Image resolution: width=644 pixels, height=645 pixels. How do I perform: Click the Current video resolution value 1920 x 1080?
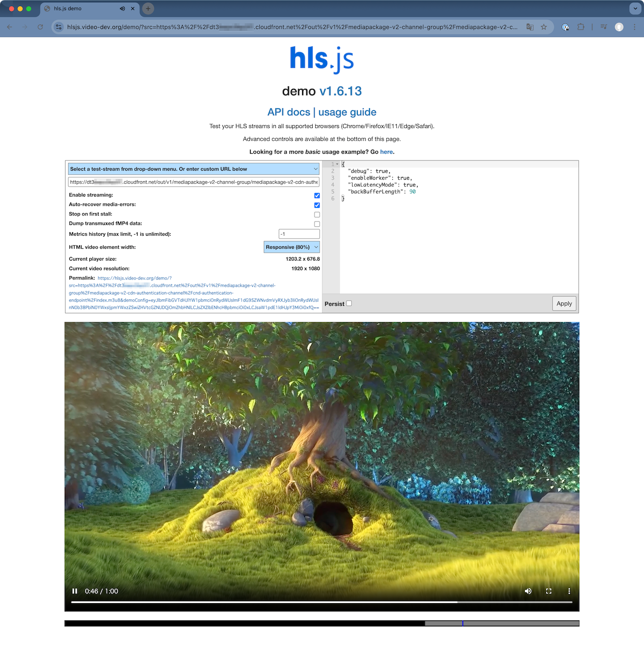click(x=306, y=269)
